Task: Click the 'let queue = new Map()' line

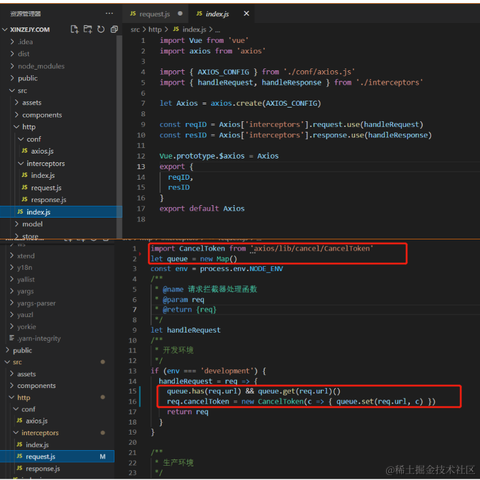Action: click(194, 259)
